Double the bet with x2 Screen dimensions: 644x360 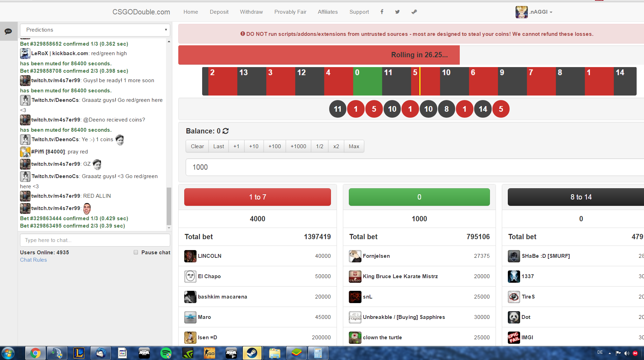coord(336,146)
